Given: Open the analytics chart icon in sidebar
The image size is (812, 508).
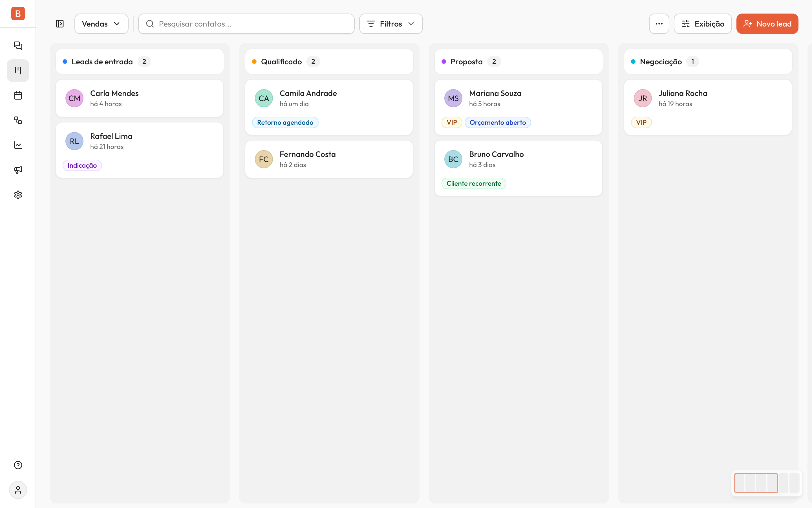Looking at the screenshot, I should (18, 145).
